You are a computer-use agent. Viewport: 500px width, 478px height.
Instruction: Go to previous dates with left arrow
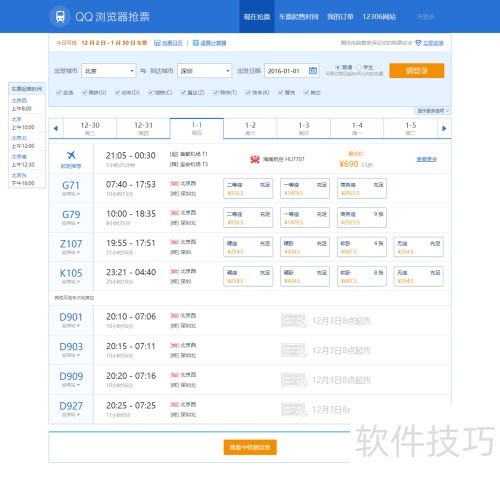click(56, 128)
